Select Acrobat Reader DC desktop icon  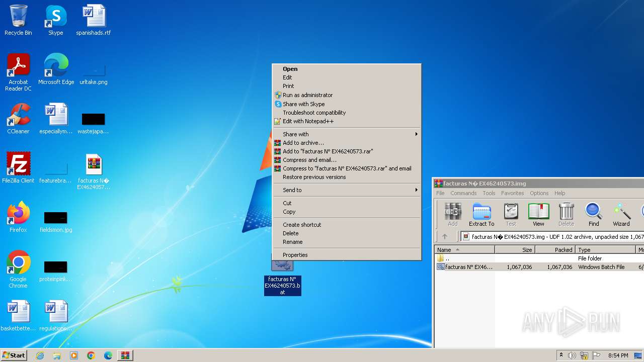click(x=18, y=72)
